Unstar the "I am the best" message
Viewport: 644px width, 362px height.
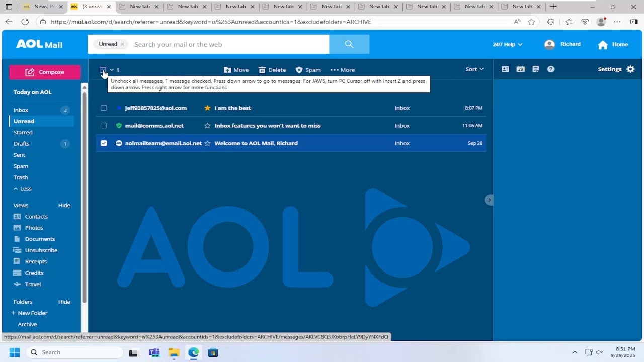click(x=207, y=108)
